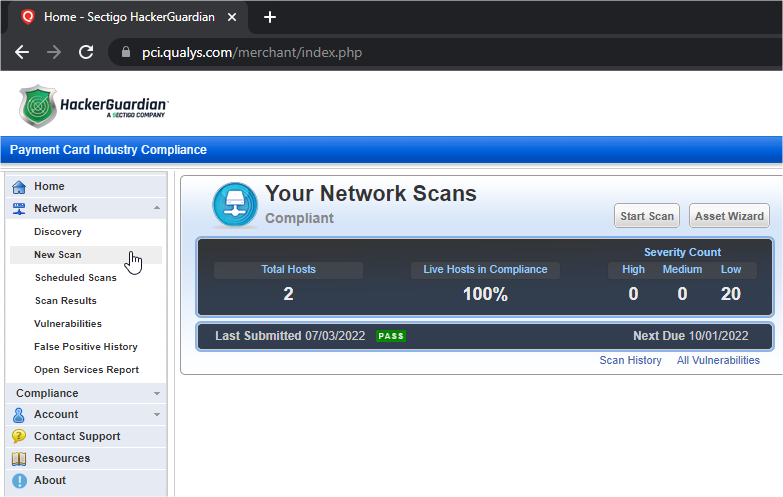Viewport: 783px width, 497px height.
Task: Expand the Compliance section
Action: point(156,393)
